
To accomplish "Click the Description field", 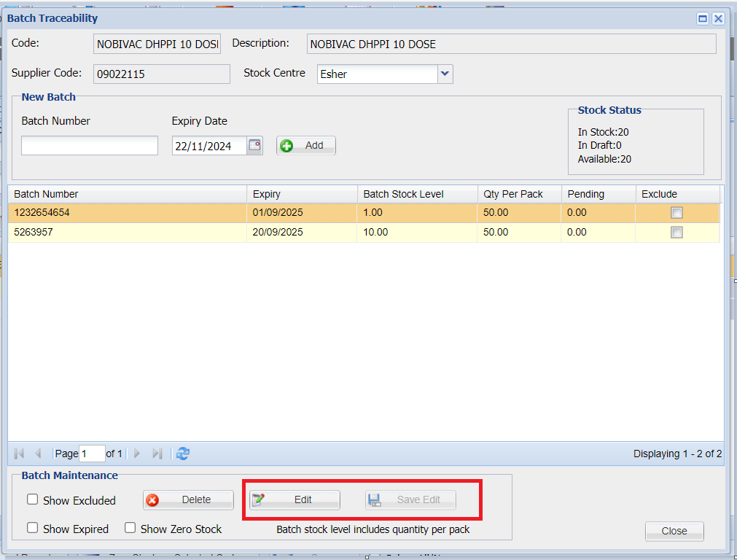I will 512,44.
